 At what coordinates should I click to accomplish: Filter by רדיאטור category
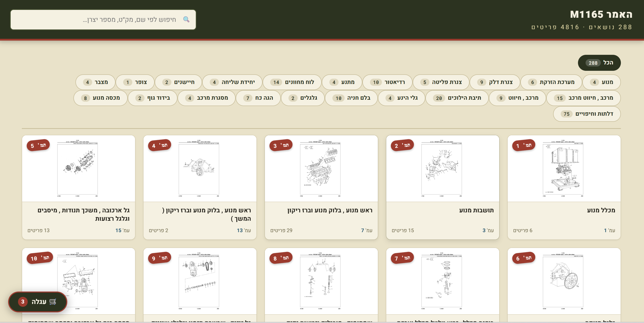(388, 82)
